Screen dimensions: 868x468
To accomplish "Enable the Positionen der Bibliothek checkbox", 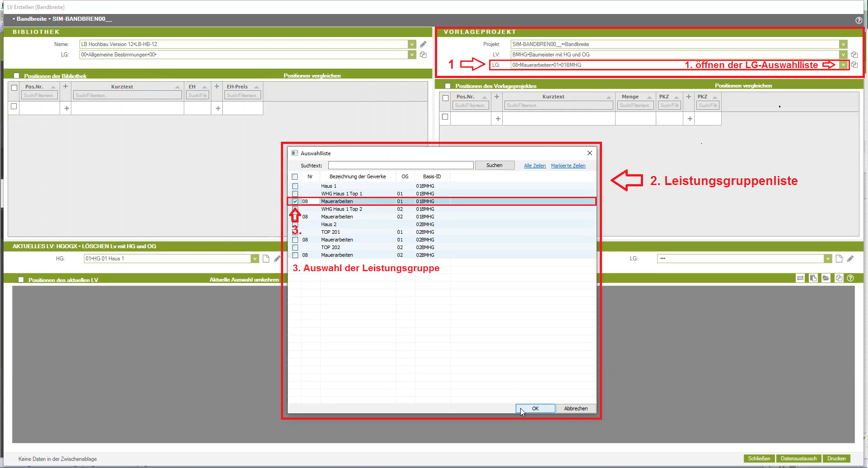I will click(x=17, y=76).
